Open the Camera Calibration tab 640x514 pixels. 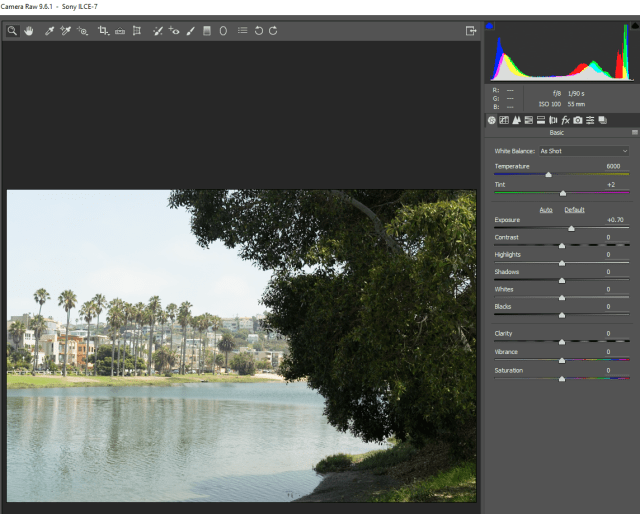point(578,120)
